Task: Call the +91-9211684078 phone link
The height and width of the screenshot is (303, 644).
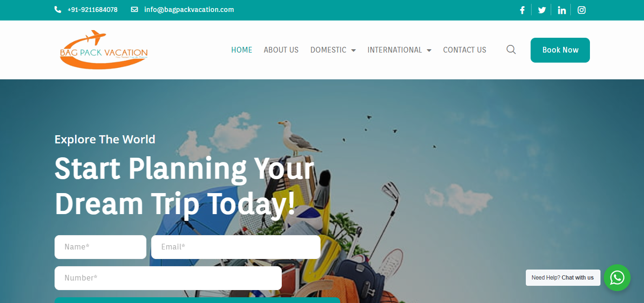Action: [x=92, y=10]
